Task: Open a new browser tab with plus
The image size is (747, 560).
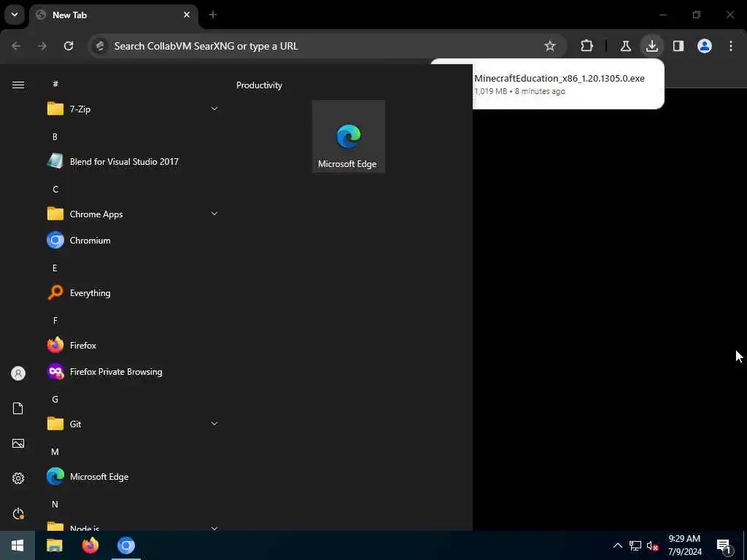Action: pos(213,15)
